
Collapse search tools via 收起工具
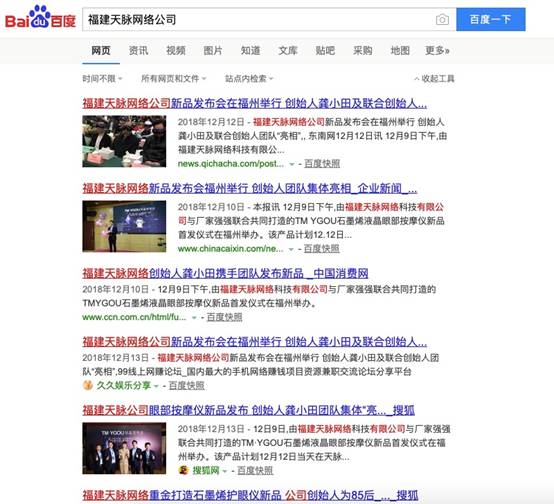coord(434,78)
